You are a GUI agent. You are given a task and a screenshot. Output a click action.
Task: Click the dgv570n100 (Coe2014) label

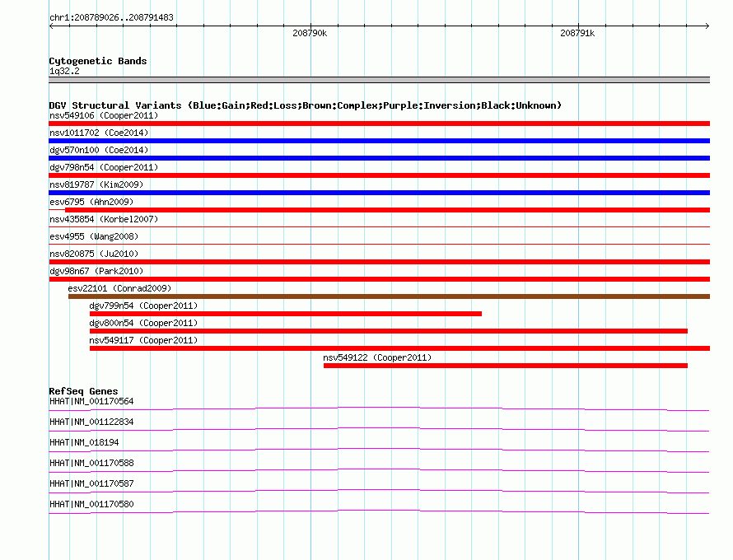click(99, 150)
